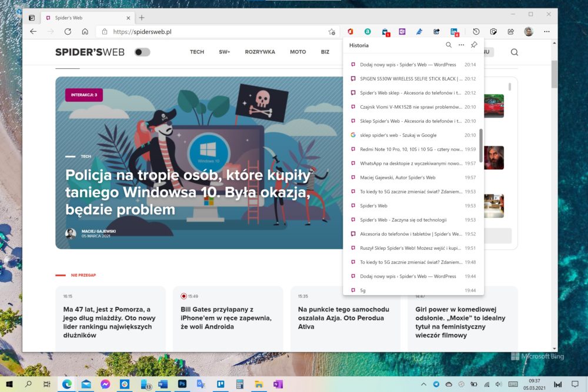Open history entry 'Akcesoria do telefonów i tabletów'
The height and width of the screenshot is (392, 588).
413,234
